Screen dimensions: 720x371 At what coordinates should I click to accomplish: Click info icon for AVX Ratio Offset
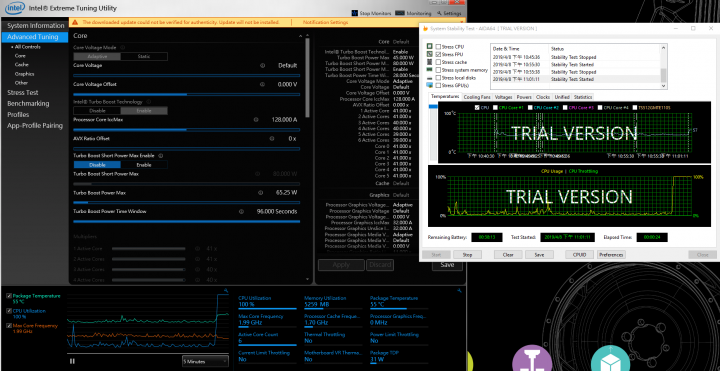click(x=272, y=138)
